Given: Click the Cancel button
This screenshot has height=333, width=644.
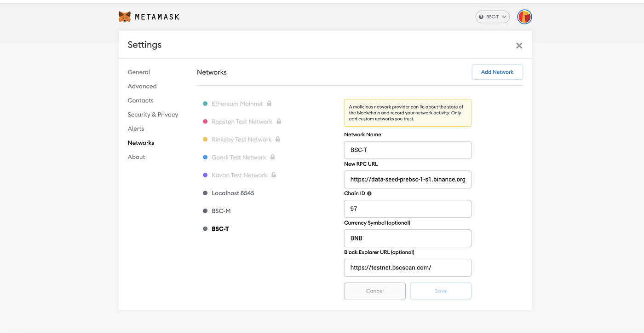Looking at the screenshot, I should (x=375, y=291).
